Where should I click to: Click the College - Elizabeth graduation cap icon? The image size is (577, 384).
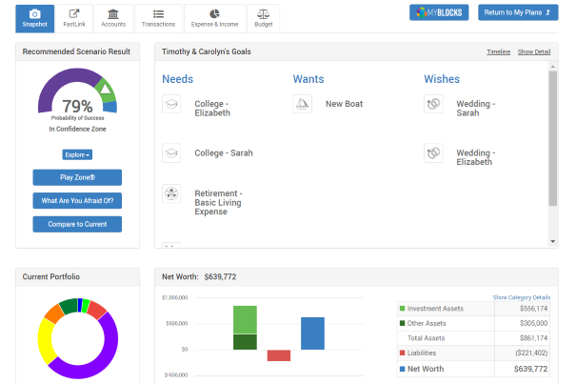coord(171,104)
